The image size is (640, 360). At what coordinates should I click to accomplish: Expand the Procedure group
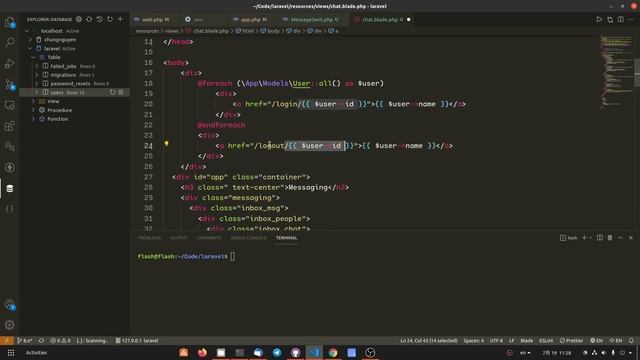pos(33,110)
